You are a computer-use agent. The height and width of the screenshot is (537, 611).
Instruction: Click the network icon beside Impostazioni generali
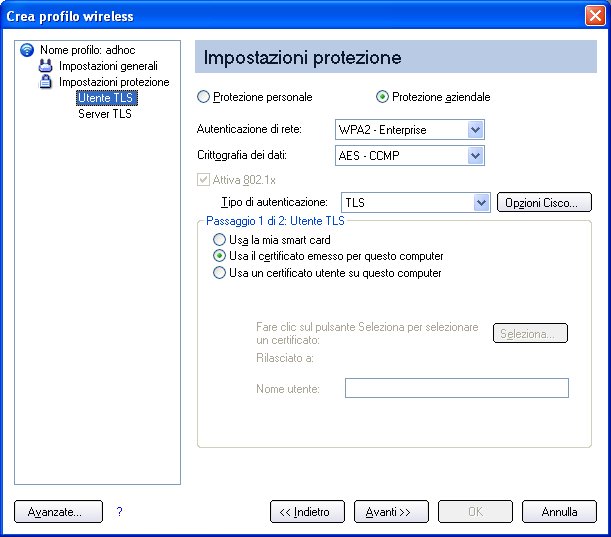pyautogui.click(x=46, y=66)
